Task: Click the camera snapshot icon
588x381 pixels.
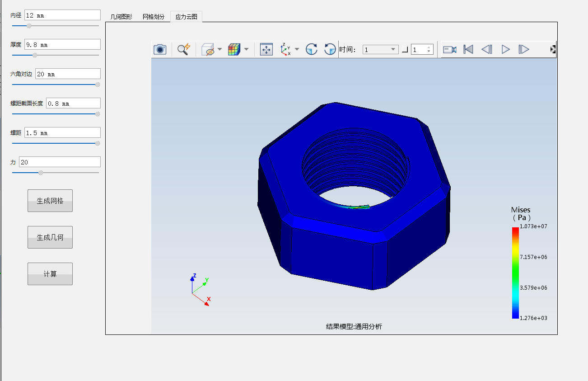Action: 160,49
